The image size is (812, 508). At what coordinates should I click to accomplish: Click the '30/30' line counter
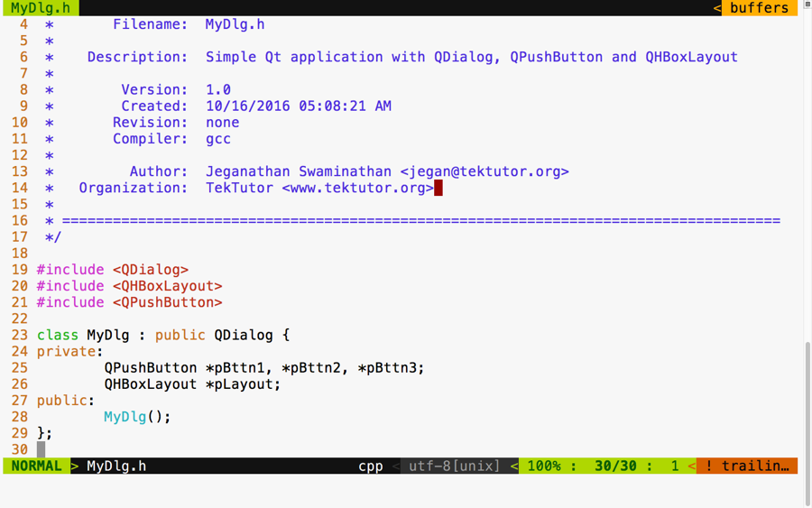(x=615, y=466)
